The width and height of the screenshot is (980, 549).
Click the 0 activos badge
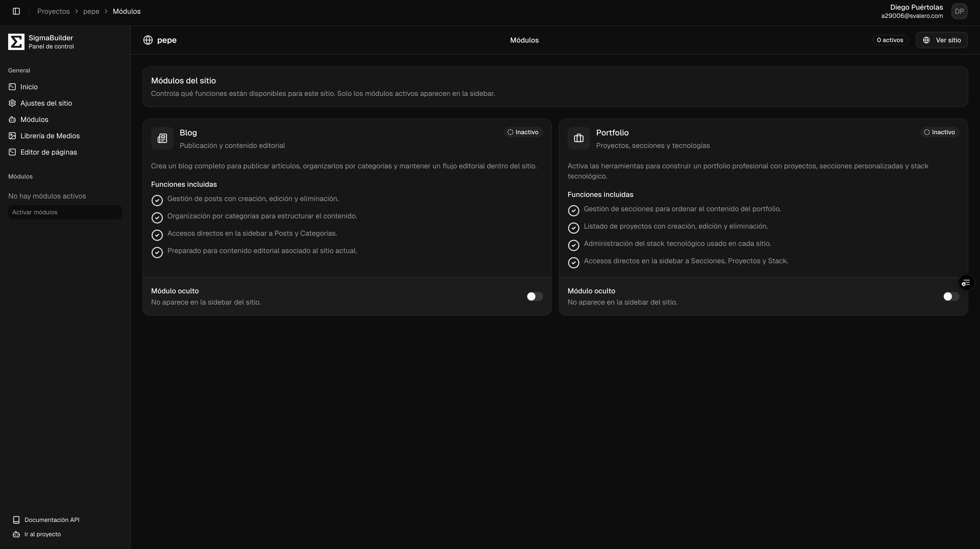click(x=890, y=40)
